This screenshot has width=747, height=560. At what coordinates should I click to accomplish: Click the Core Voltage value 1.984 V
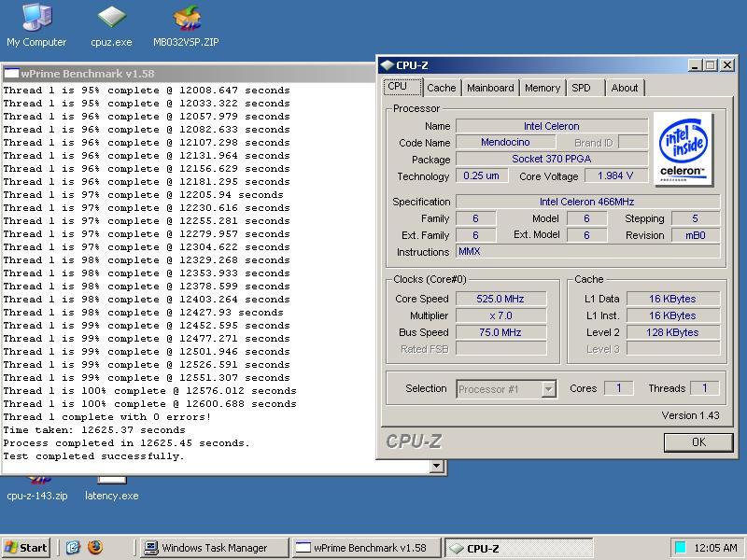click(616, 175)
